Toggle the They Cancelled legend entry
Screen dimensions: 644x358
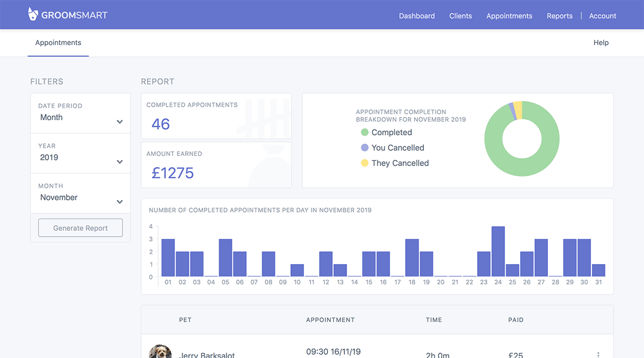pyautogui.click(x=394, y=163)
